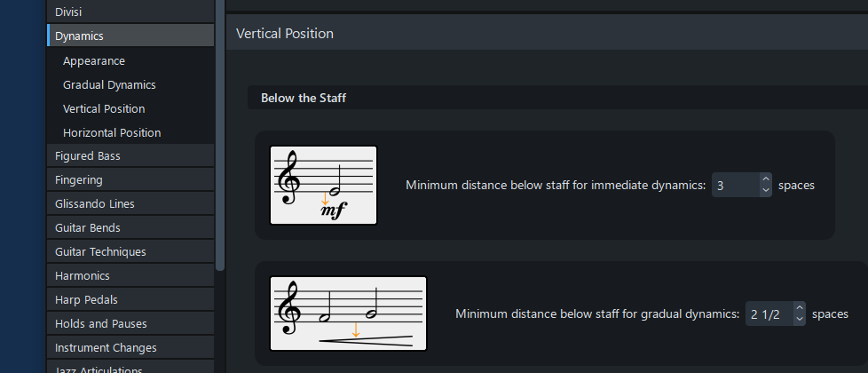Select the Fingering category
The image size is (868, 373).
tap(79, 180)
